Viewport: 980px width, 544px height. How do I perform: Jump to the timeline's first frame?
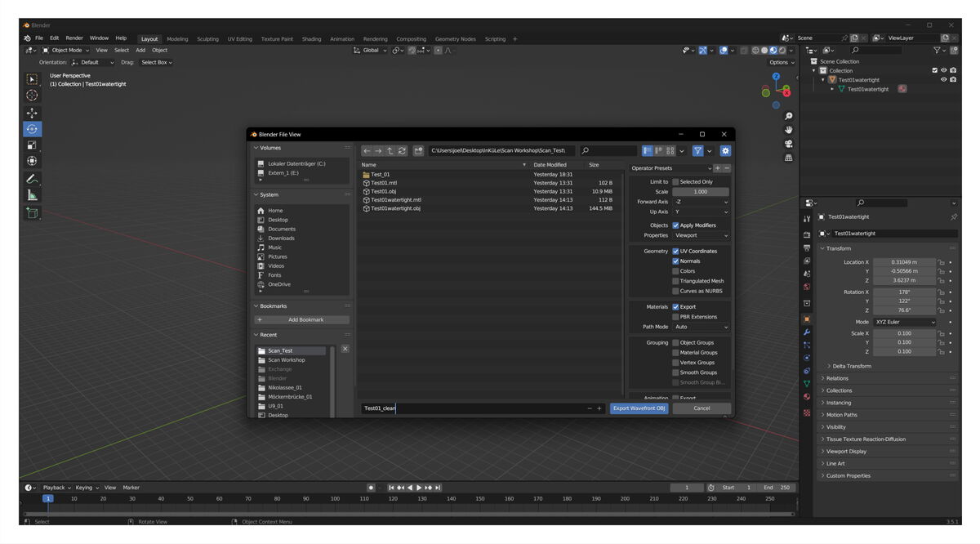pyautogui.click(x=391, y=488)
